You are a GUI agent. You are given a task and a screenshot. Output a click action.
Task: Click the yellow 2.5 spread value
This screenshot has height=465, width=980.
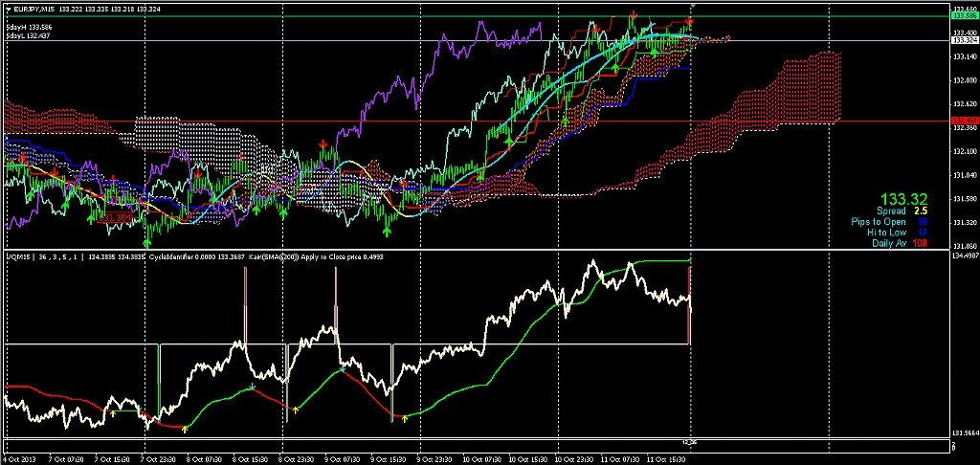click(x=921, y=211)
